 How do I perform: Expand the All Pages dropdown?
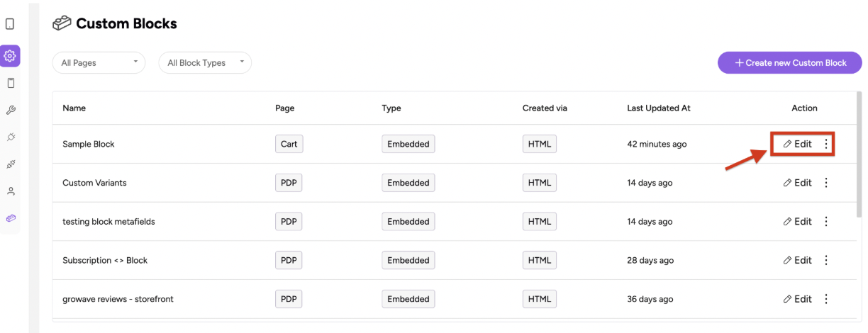[x=99, y=63]
